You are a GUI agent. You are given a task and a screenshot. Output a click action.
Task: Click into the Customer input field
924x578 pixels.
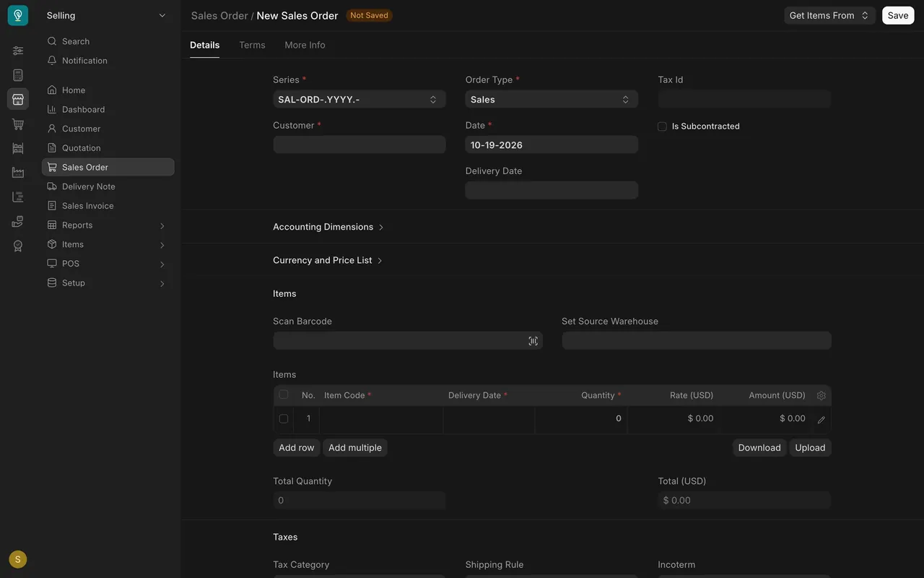359,144
